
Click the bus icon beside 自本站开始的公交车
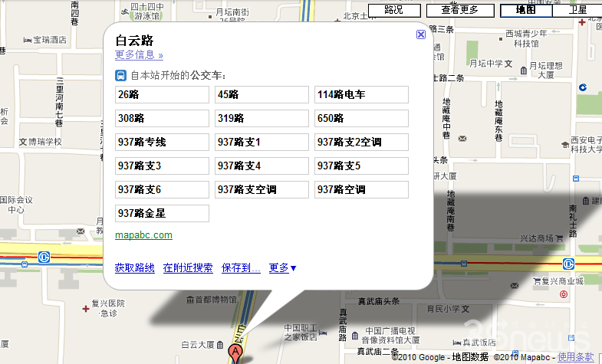coord(121,75)
